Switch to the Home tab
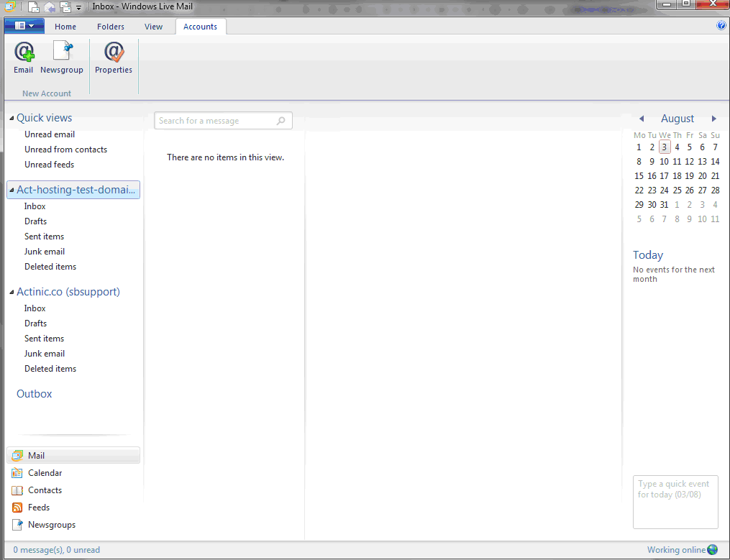The width and height of the screenshot is (730, 560). [x=65, y=27]
